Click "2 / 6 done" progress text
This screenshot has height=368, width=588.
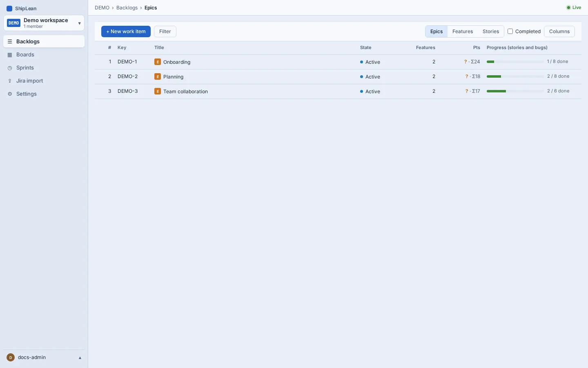(x=558, y=91)
